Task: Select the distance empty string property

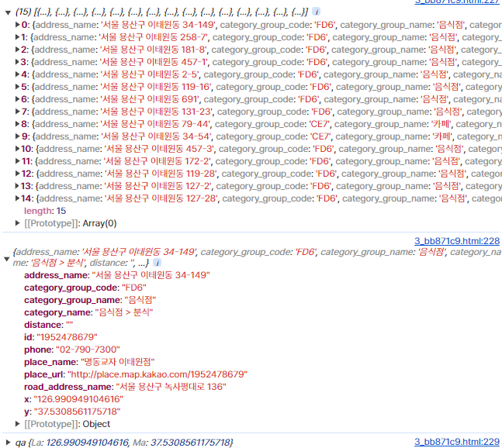Action: 49,325
